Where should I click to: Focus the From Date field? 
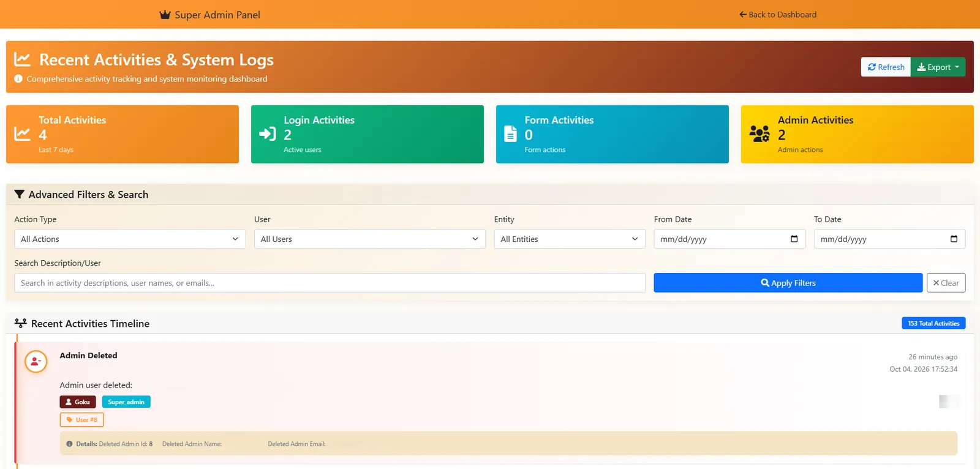tap(729, 239)
